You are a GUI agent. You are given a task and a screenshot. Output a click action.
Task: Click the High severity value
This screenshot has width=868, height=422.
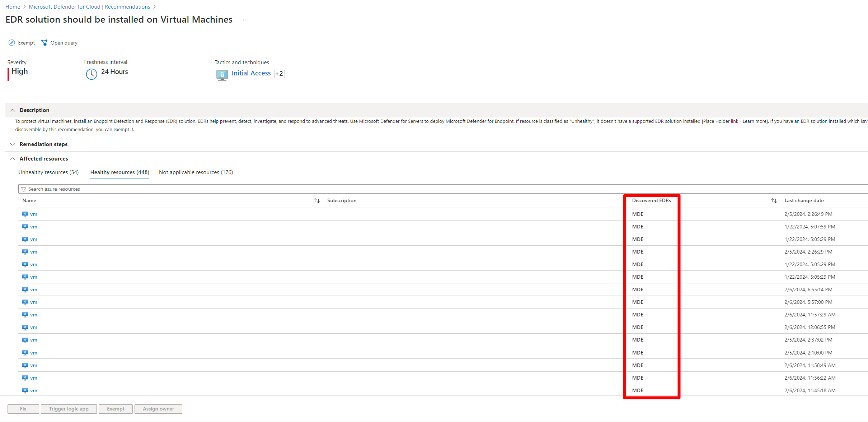20,71
